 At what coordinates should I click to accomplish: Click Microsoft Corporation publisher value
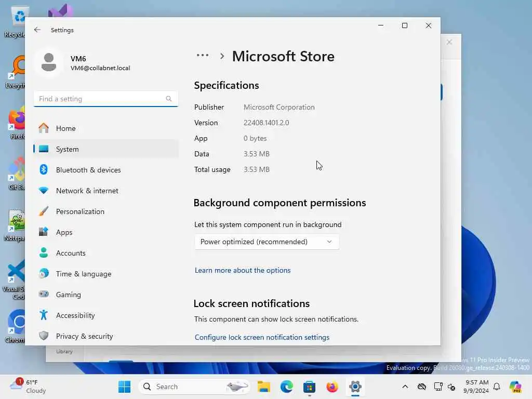click(x=279, y=107)
